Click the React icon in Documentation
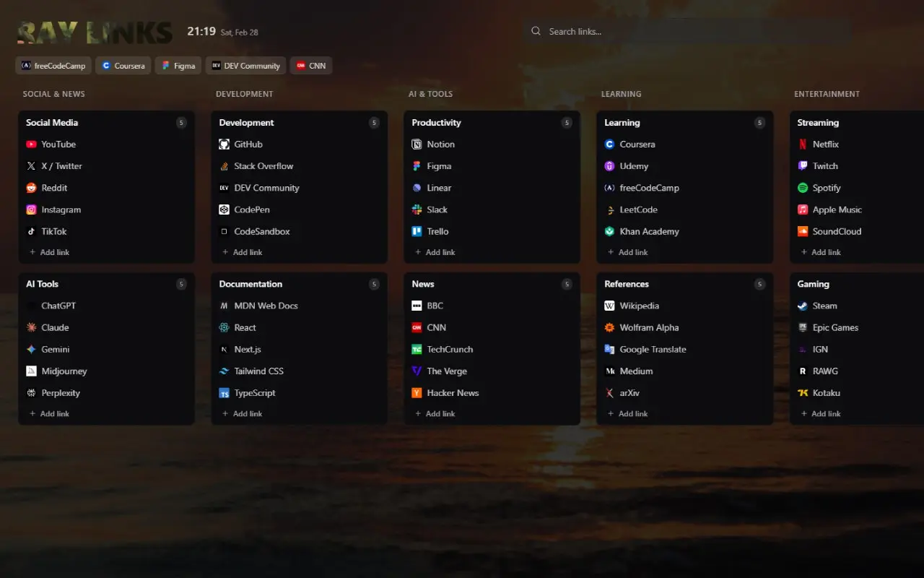This screenshot has width=924, height=578. click(x=224, y=327)
